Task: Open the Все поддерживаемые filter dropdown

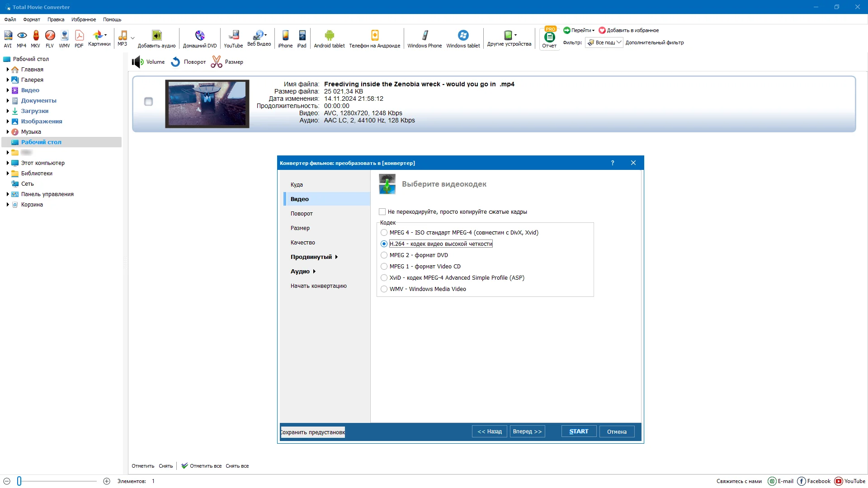Action: pyautogui.click(x=604, y=42)
